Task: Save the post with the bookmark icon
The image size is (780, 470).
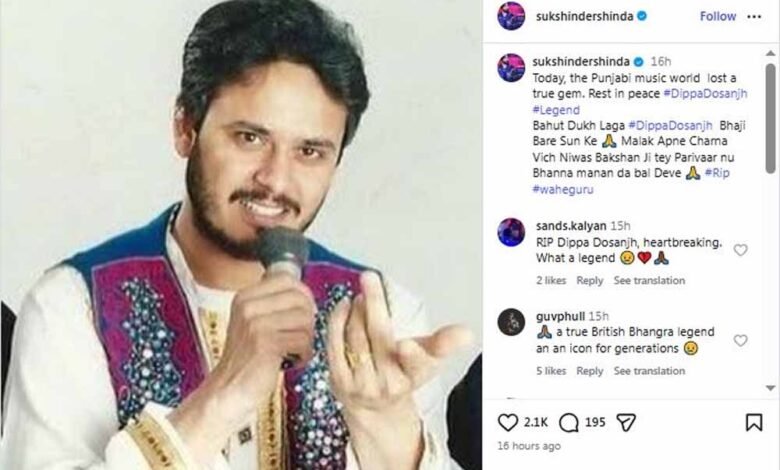Action: (754, 422)
